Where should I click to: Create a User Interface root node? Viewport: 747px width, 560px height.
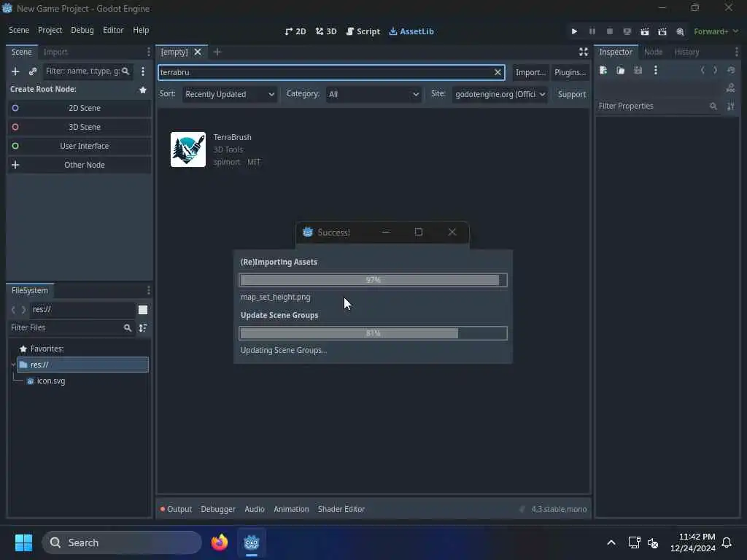(79, 146)
